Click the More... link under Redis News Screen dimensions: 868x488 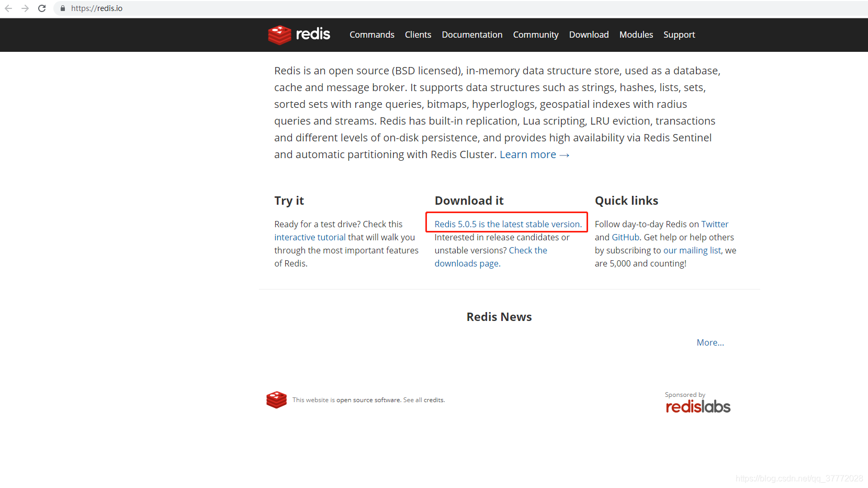tap(710, 342)
